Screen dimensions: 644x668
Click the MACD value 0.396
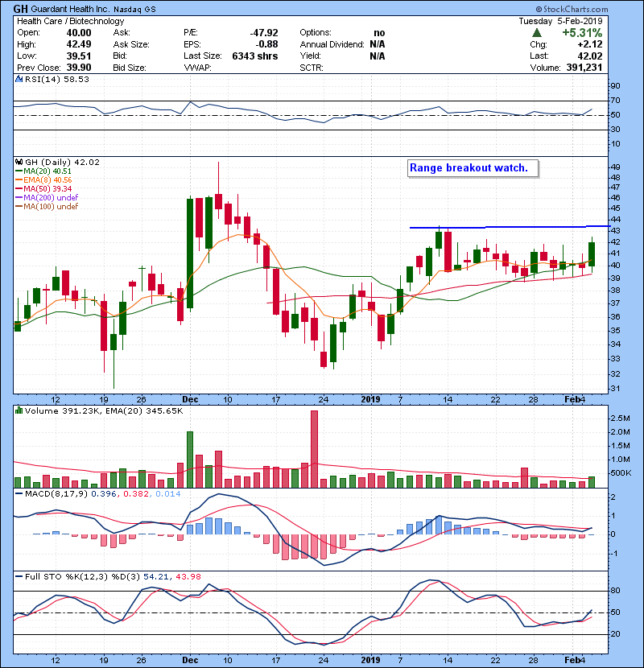click(x=103, y=494)
